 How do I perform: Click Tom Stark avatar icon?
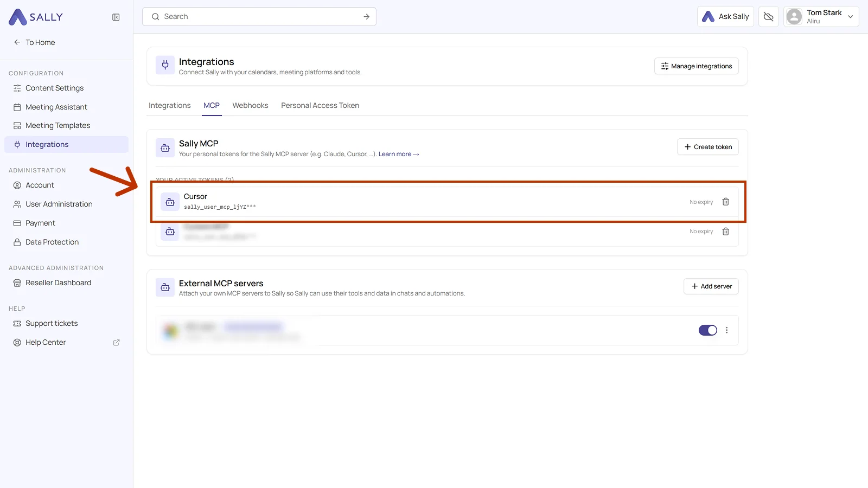coord(794,16)
